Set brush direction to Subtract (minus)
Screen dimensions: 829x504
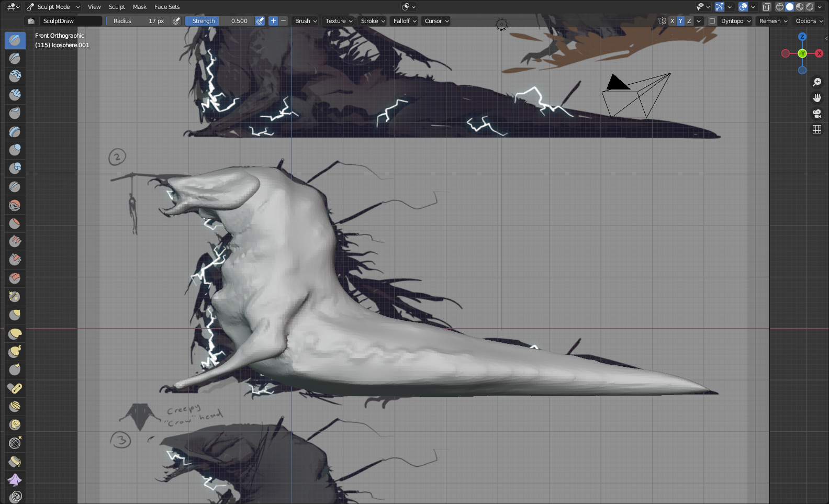click(x=283, y=21)
